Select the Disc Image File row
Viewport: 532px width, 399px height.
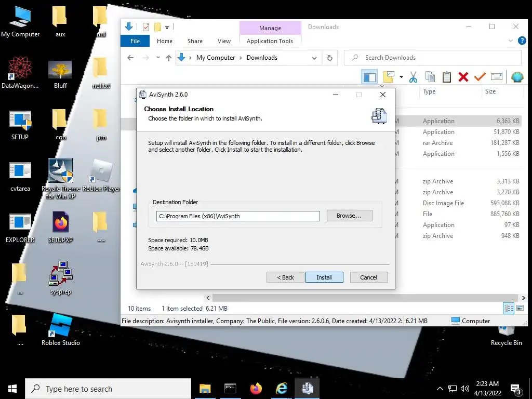click(457, 203)
